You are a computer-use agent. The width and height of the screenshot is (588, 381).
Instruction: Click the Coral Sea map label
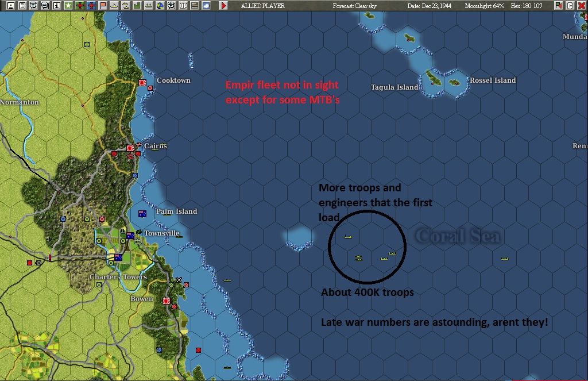pyautogui.click(x=458, y=236)
